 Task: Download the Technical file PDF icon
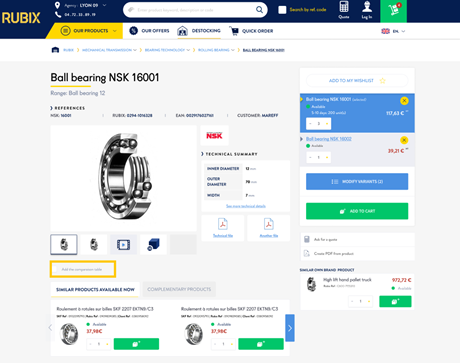coord(223,224)
